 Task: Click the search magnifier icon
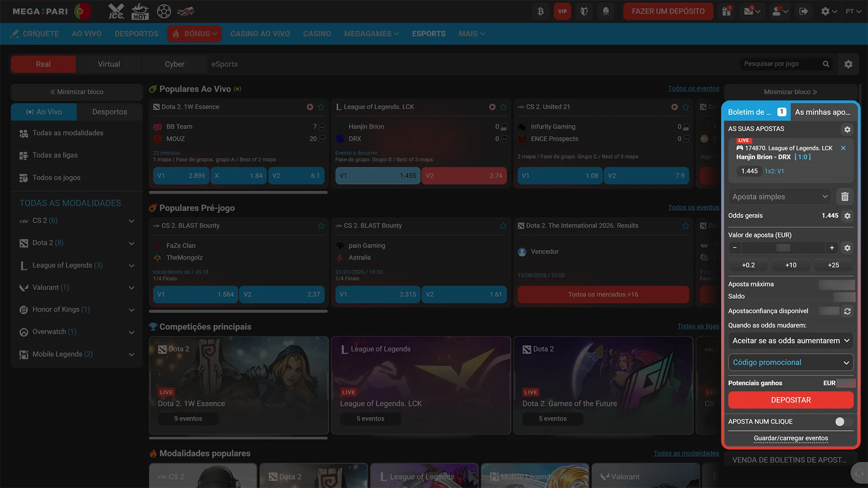[826, 64]
